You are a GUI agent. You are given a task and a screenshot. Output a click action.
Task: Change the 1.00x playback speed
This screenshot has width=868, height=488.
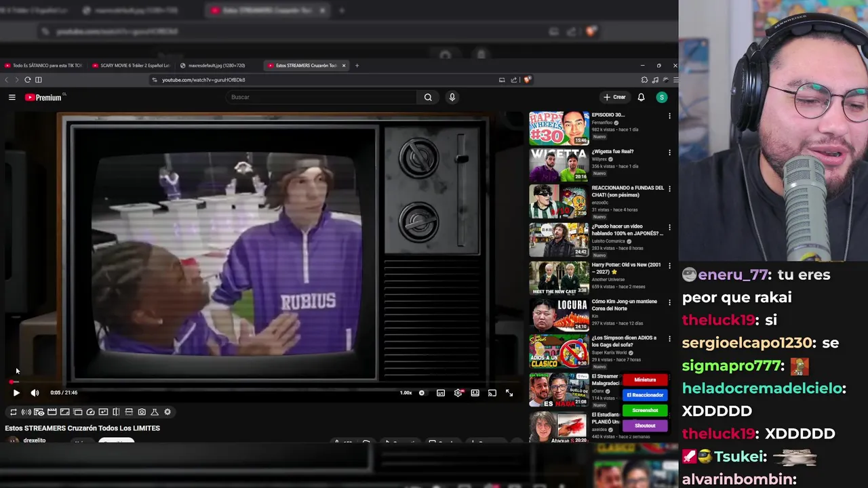coord(406,392)
